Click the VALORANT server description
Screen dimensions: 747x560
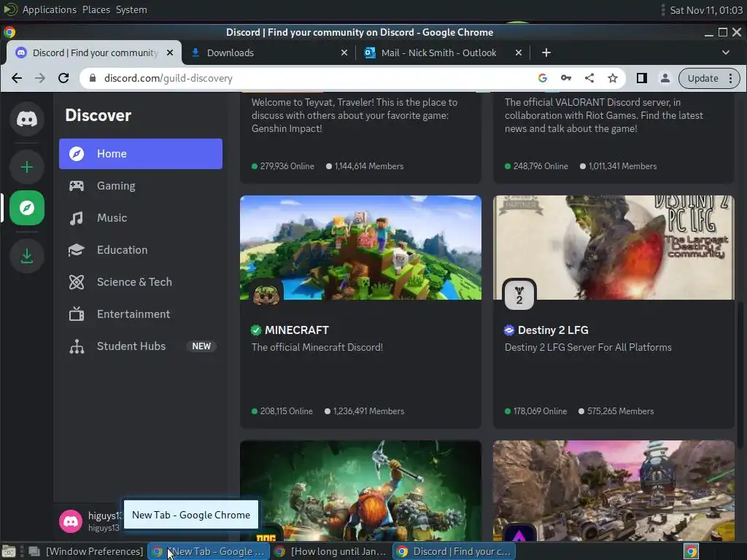coord(603,115)
